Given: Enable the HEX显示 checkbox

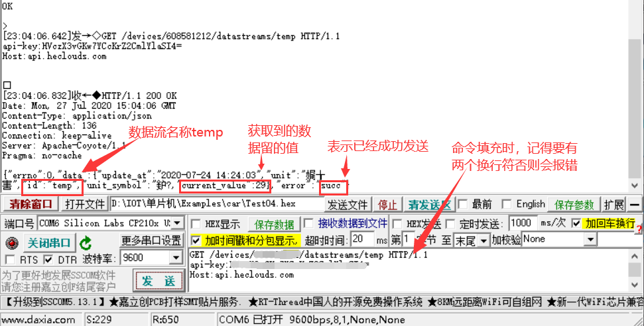Looking at the screenshot, I should click(x=196, y=224).
